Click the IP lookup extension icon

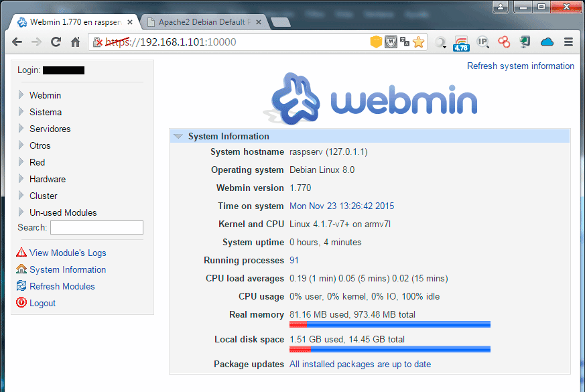(x=482, y=42)
